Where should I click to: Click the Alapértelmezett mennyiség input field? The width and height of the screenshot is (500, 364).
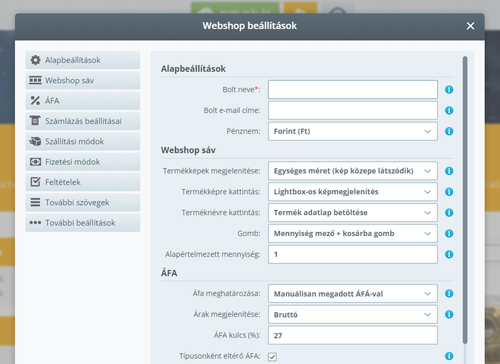(353, 254)
